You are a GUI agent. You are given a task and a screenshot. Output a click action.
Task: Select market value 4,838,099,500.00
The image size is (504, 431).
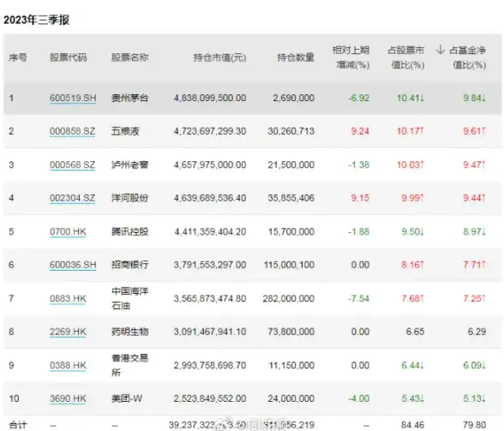tap(210, 98)
